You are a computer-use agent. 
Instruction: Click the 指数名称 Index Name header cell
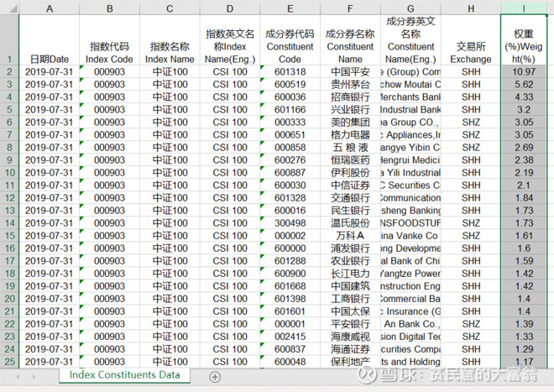[170, 40]
